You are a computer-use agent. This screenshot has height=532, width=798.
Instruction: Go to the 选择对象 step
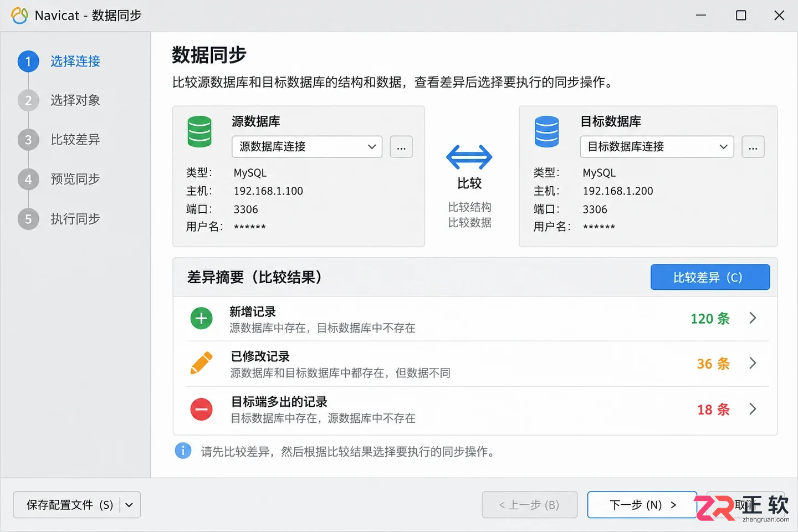tap(75, 100)
